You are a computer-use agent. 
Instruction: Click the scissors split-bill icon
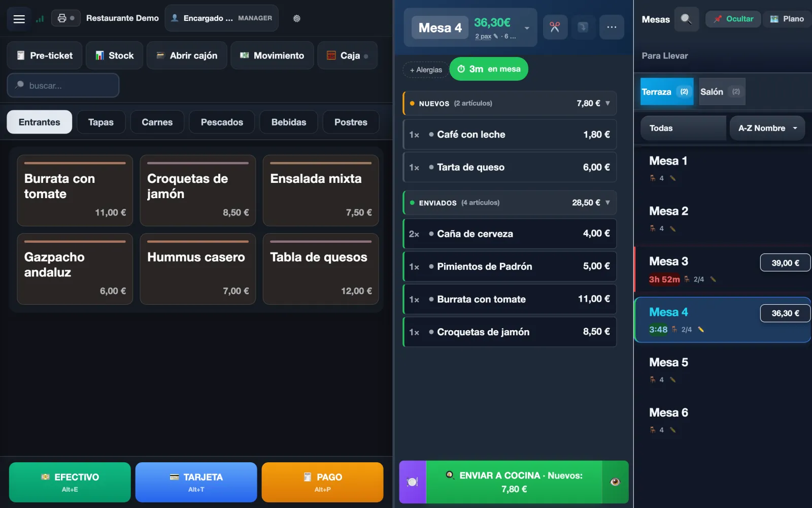point(555,27)
